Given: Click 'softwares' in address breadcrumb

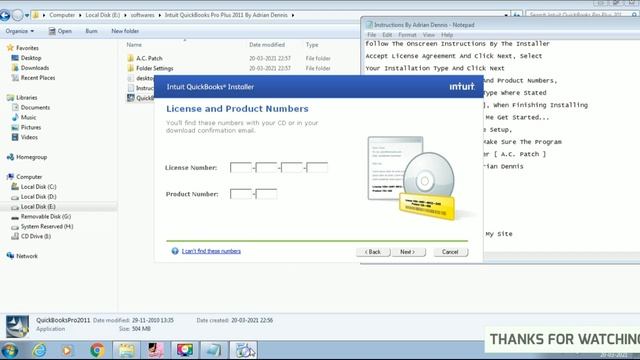Looking at the screenshot, I should (142, 15).
